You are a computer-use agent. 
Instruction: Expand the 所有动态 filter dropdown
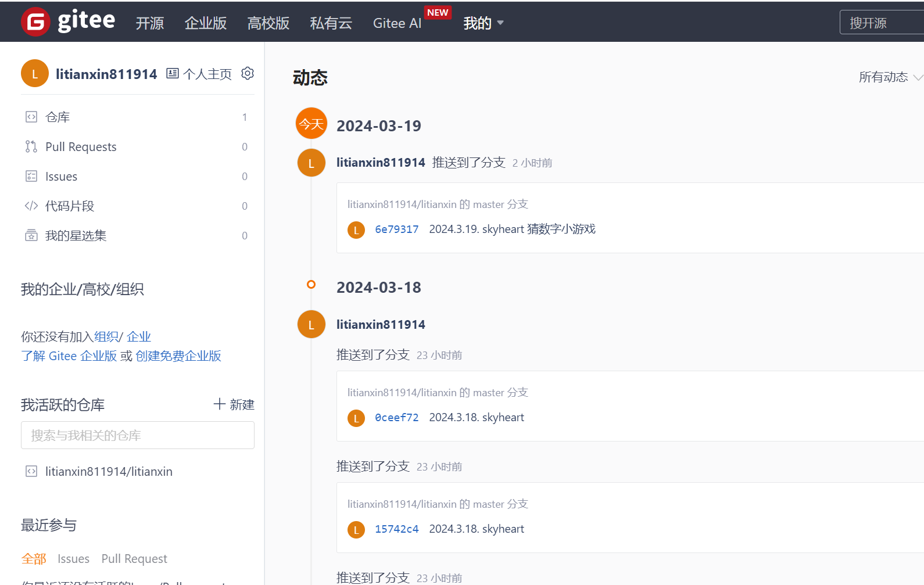coord(890,77)
